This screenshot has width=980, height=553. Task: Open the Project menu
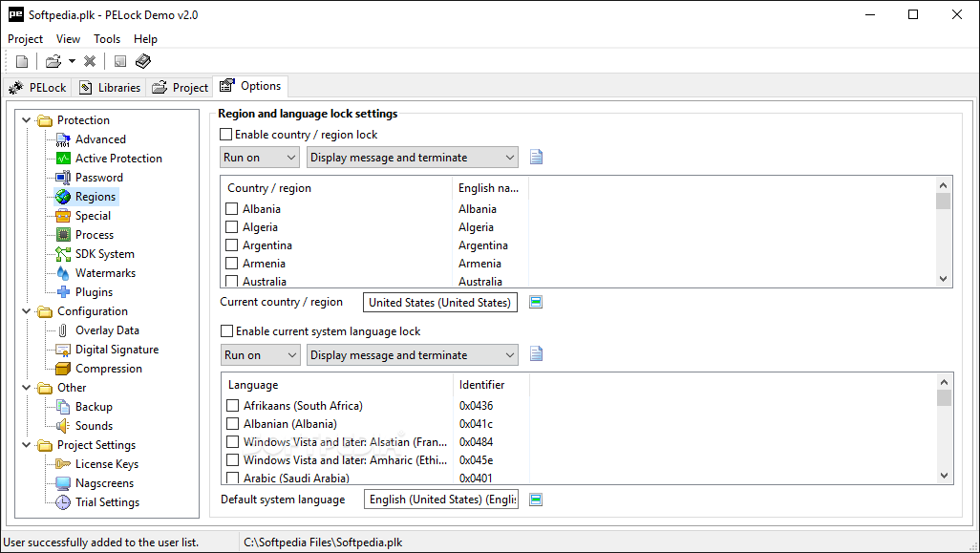pyautogui.click(x=25, y=39)
